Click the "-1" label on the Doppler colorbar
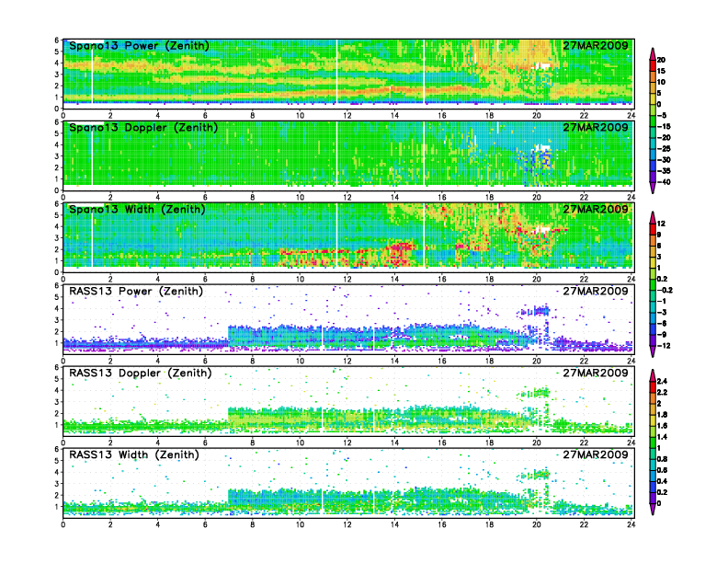The height and width of the screenshot is (563, 728). pos(662,301)
